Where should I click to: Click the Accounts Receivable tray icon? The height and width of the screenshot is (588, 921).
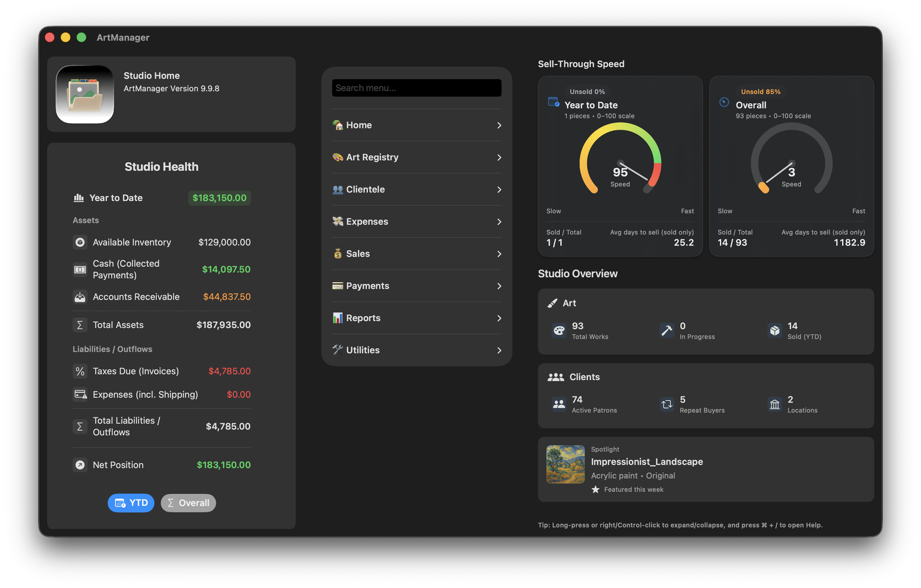coord(80,297)
